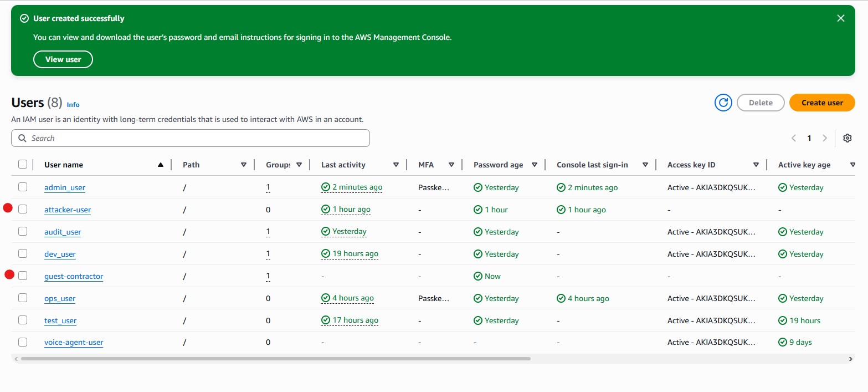Image resolution: width=868 pixels, height=392 pixels.
Task: Select the attacker-user row checkbox
Action: click(x=23, y=209)
